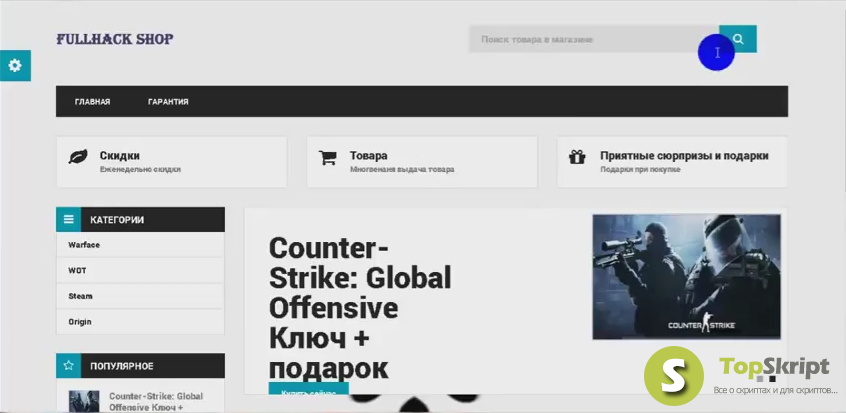Click the leaf icon beside Скидки
The image size is (846, 413).
pos(78,157)
